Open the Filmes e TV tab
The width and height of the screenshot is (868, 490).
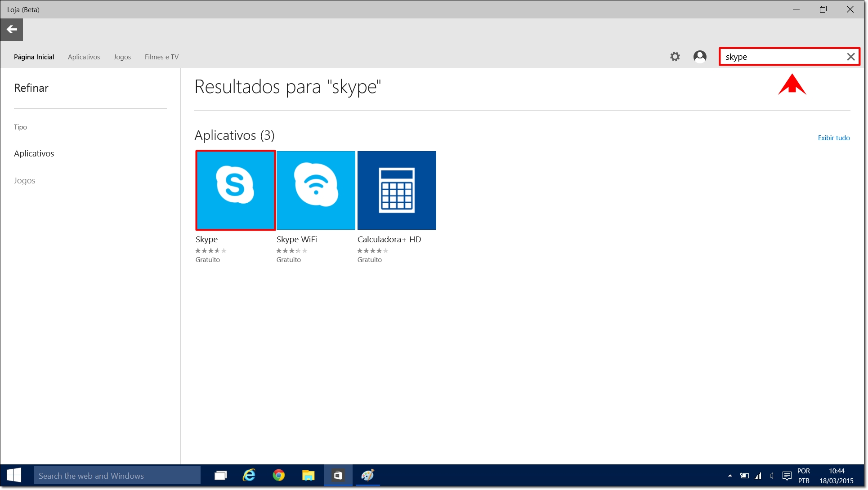(x=162, y=57)
